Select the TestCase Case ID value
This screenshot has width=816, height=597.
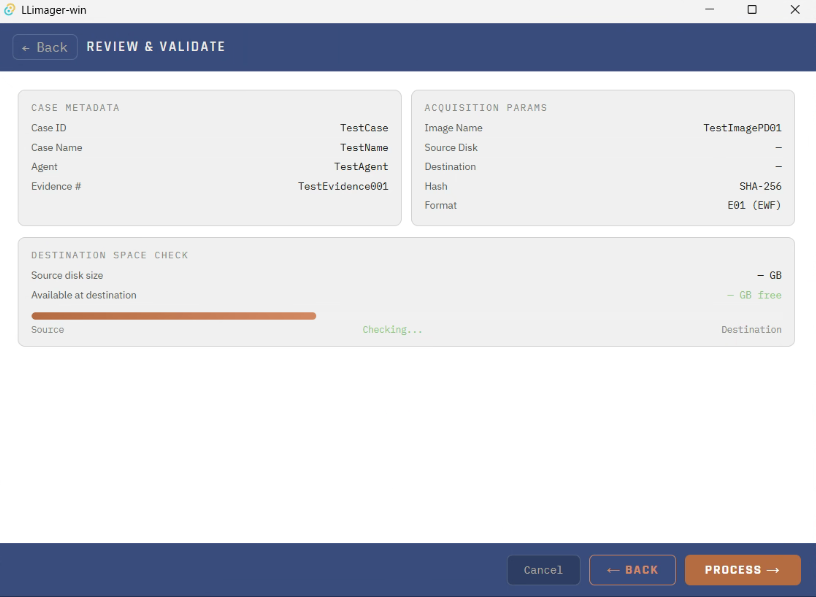(364, 128)
